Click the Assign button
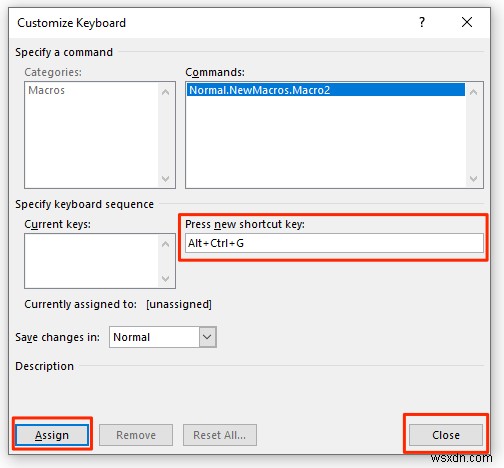This screenshot has height=468, width=504. (52, 435)
